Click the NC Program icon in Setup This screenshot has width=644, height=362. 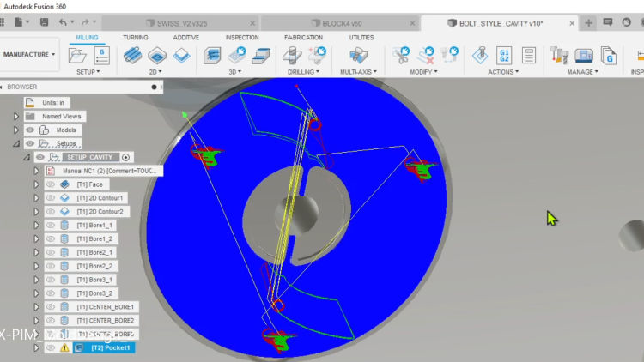[101, 56]
